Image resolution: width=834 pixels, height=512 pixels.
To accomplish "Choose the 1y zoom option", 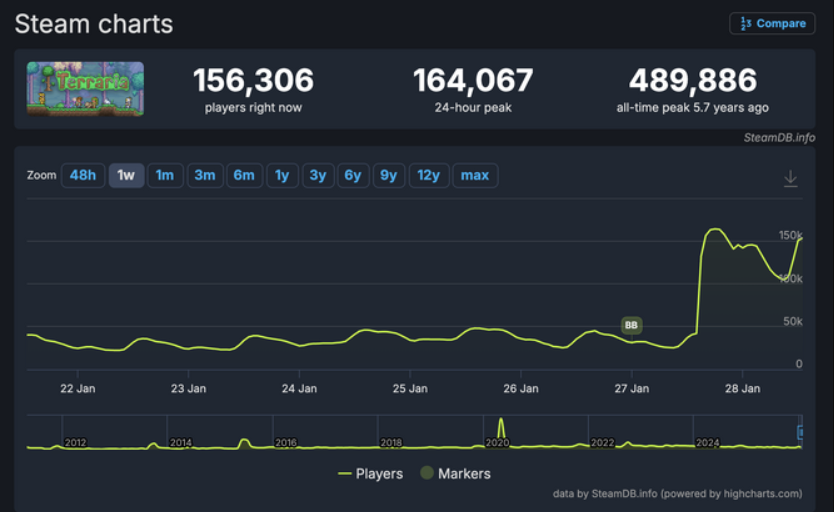I will [x=282, y=176].
